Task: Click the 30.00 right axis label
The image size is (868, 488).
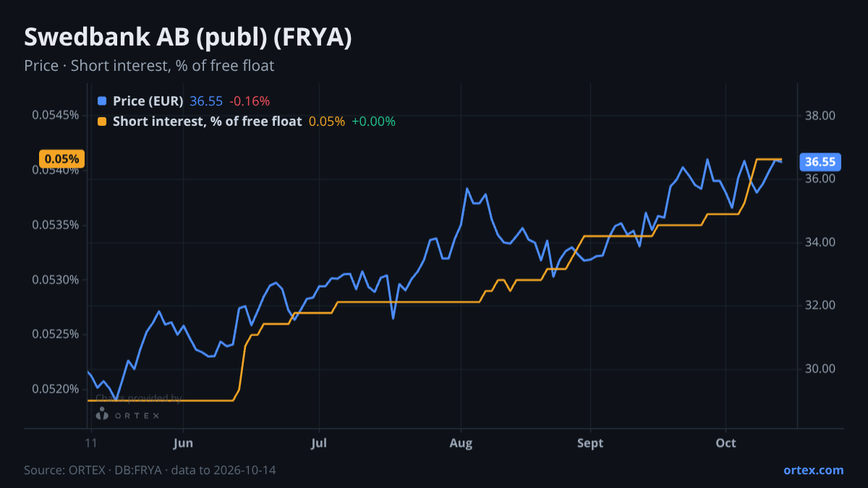Action: click(820, 369)
